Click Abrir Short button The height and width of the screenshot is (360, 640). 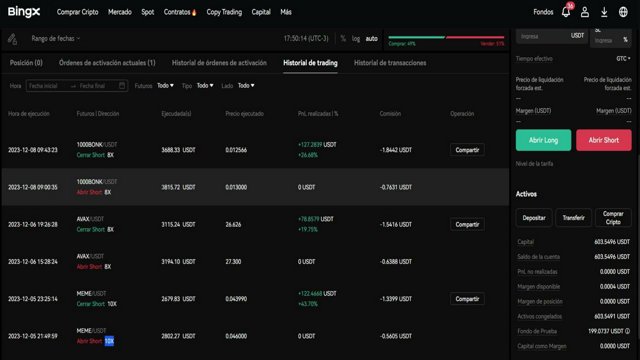(604, 140)
